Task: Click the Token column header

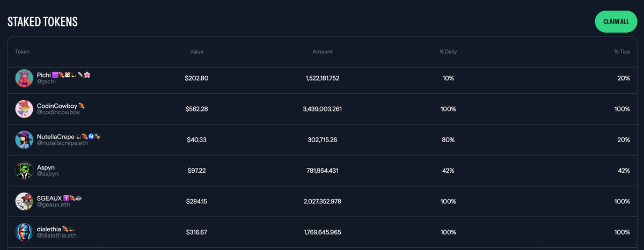Action: [x=23, y=52]
